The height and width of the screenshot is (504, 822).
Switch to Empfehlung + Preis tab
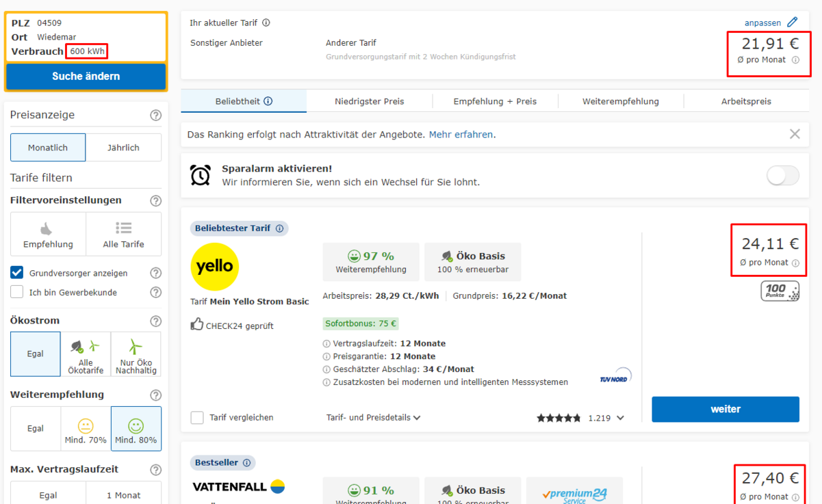click(495, 101)
